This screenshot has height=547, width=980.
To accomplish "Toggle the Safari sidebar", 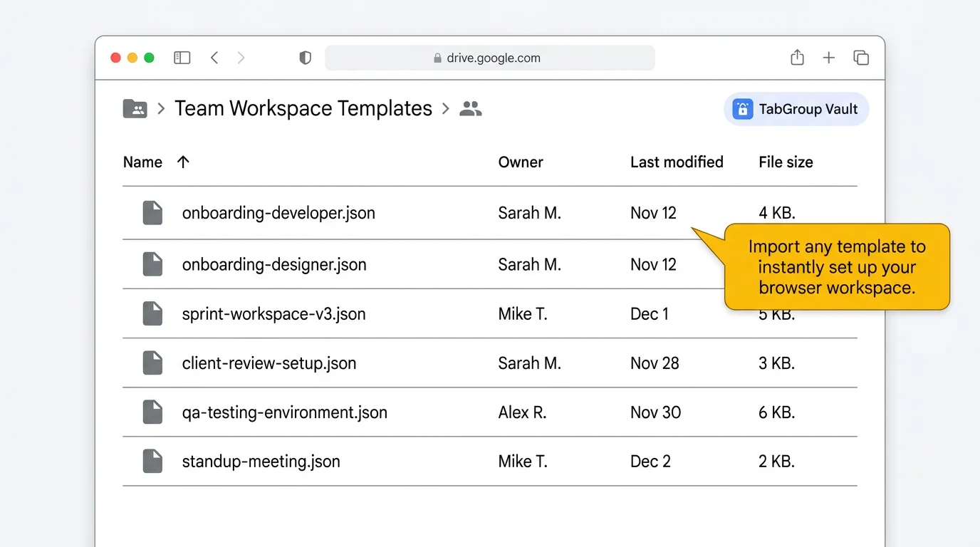I will [182, 57].
